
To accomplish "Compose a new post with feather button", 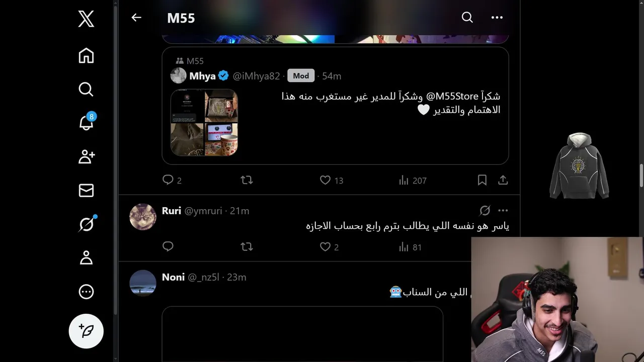I will click(x=86, y=331).
